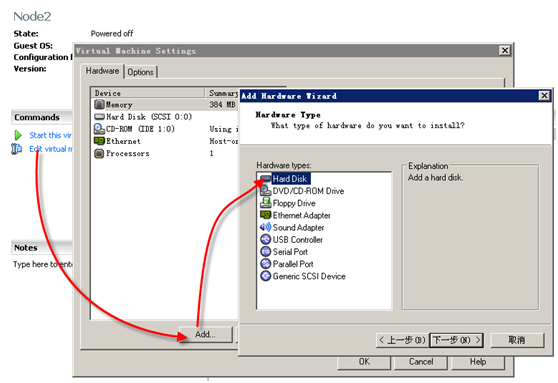Click 'Powered off' state value
Image resolution: width=558 pixels, height=383 pixels.
(x=112, y=33)
